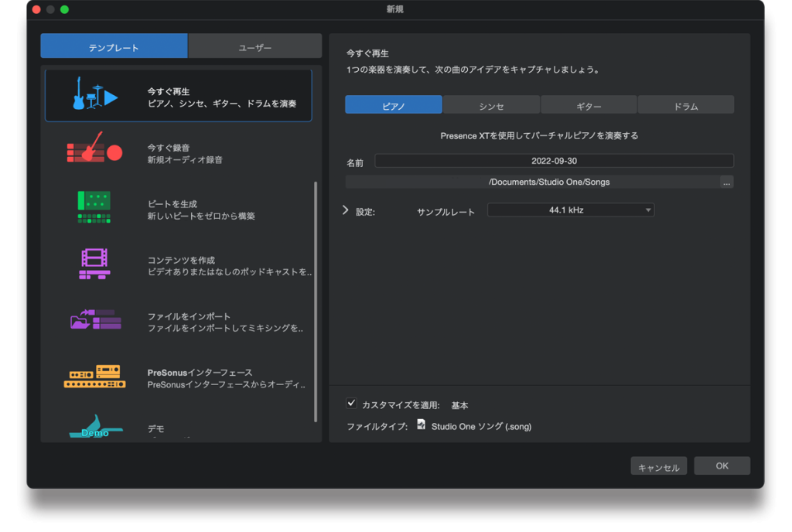The height and width of the screenshot is (532, 792).
Task: Select the 今すぐ再生 guitar and drums icon
Action: coord(94,94)
